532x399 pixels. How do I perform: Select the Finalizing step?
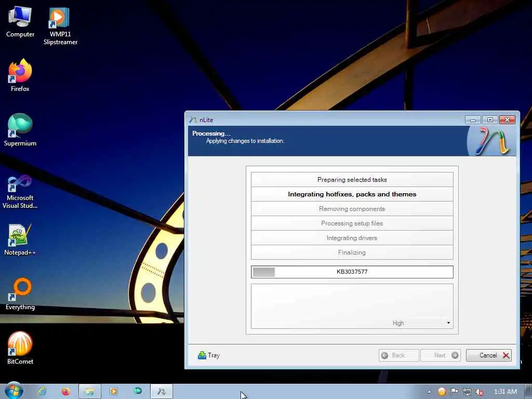[352, 252]
